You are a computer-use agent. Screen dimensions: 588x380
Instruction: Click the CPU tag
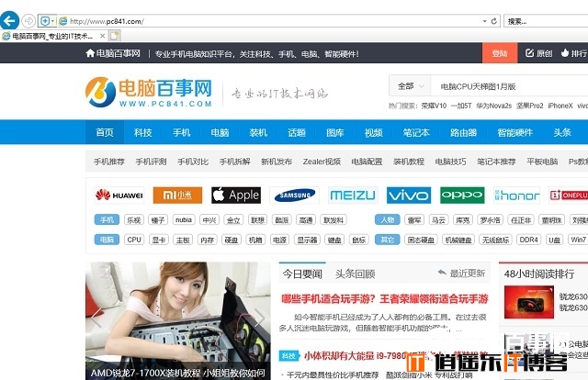click(x=134, y=240)
